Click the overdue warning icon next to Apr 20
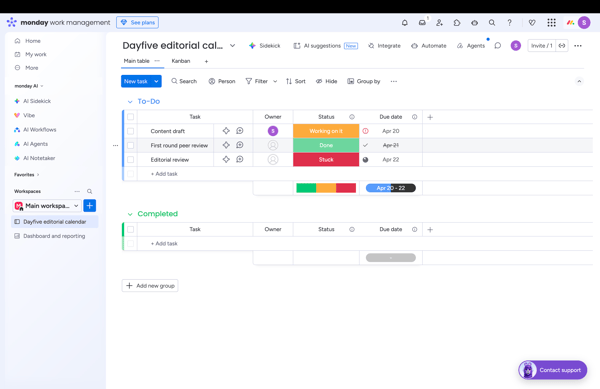This screenshot has height=389, width=600. click(365, 131)
